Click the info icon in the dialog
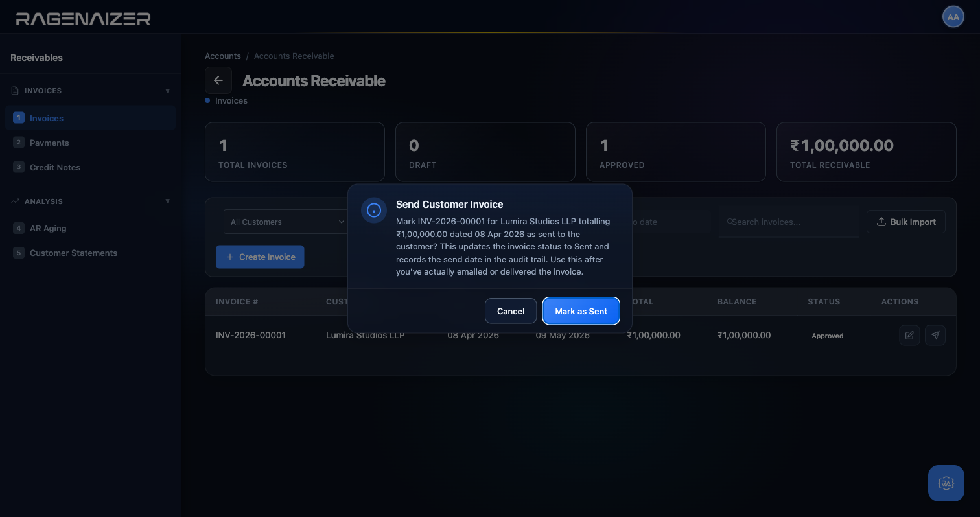This screenshot has height=517, width=980. pyautogui.click(x=374, y=210)
